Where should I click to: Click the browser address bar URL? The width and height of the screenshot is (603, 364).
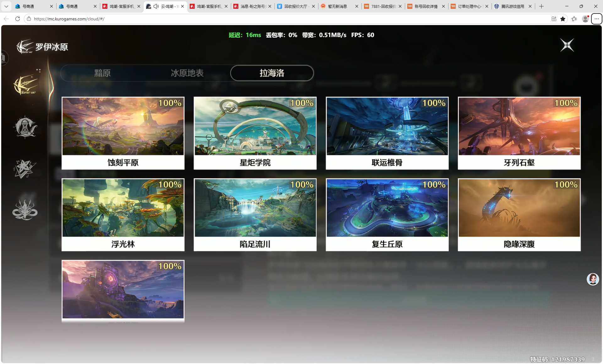click(x=69, y=19)
